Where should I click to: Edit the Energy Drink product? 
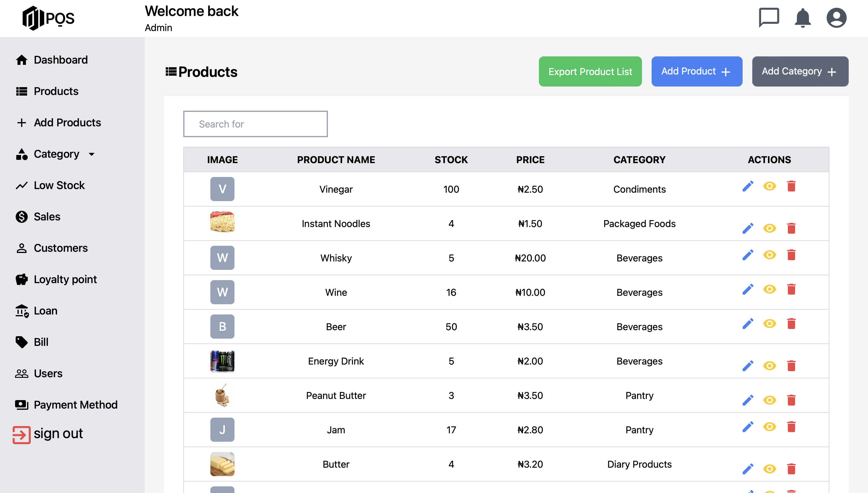click(748, 366)
